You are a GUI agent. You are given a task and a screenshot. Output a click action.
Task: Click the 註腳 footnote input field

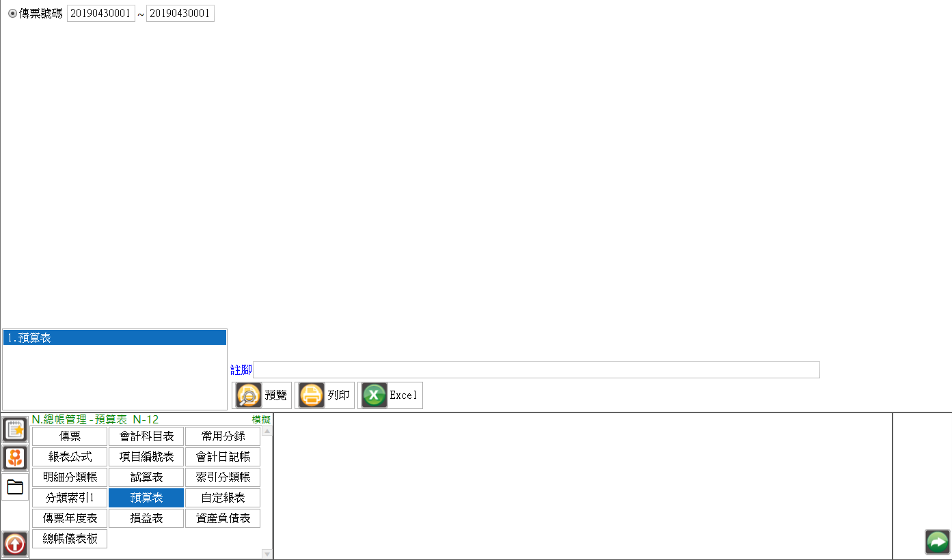(x=536, y=369)
